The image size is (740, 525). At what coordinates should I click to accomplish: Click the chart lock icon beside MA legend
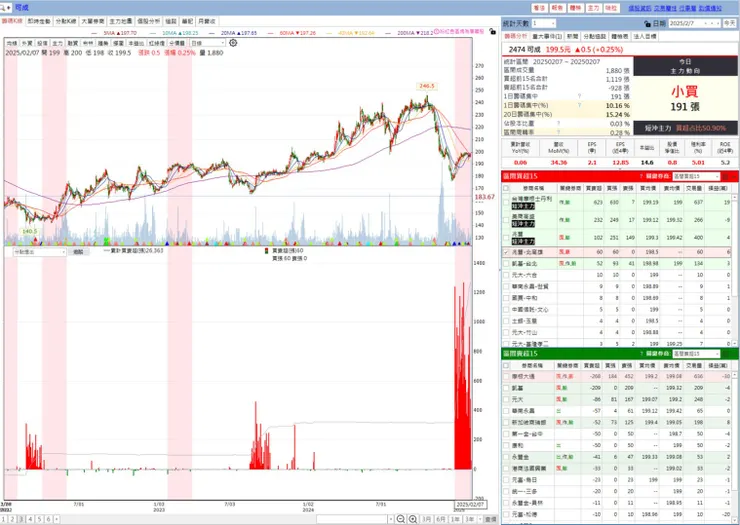point(492,32)
